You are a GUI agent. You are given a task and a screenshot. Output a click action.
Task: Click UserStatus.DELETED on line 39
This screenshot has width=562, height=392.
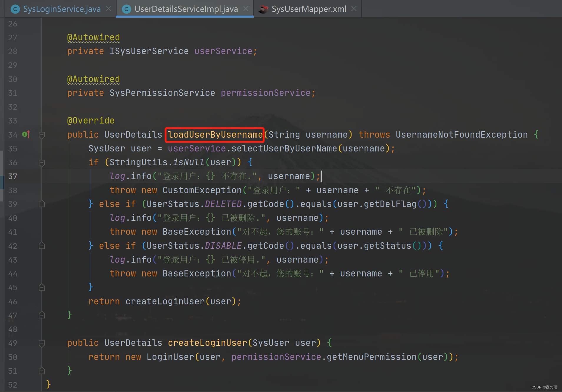(194, 204)
